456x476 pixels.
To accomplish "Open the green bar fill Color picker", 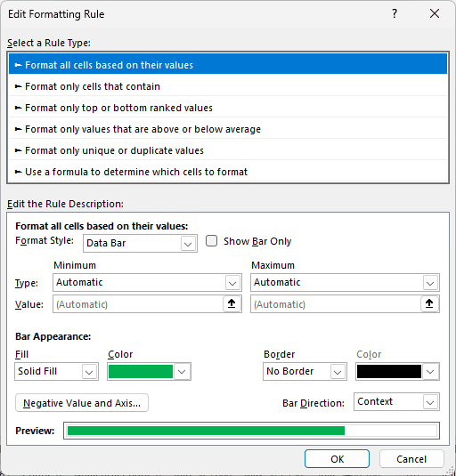I will [x=149, y=371].
